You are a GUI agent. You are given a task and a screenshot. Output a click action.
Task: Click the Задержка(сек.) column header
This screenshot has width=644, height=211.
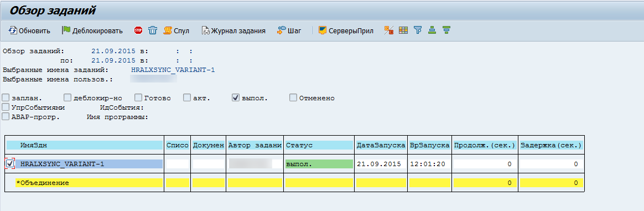pos(551,145)
